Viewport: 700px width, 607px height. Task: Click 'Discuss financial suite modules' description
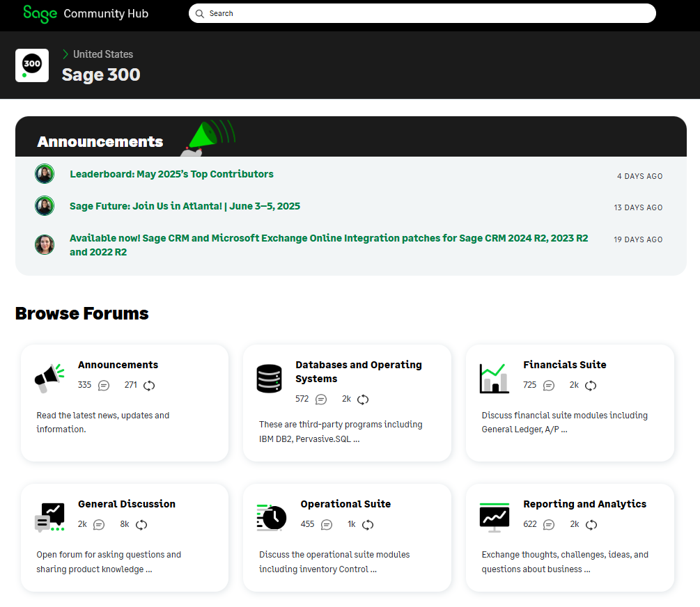[565, 423]
